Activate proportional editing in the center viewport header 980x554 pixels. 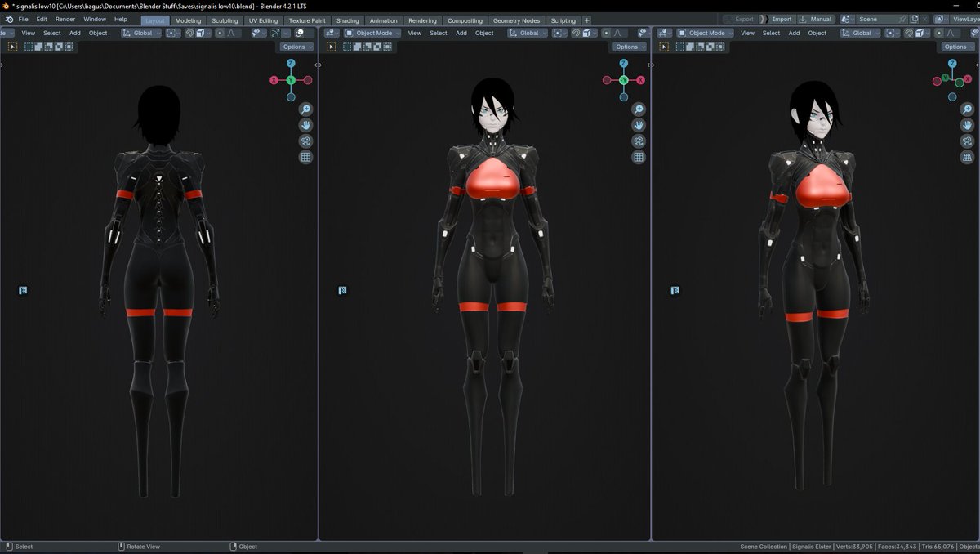click(x=605, y=33)
